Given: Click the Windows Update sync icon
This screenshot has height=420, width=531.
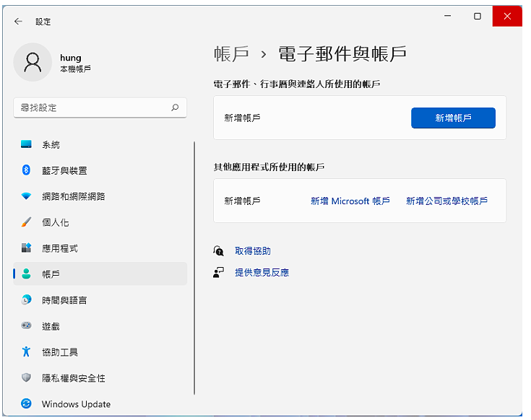Looking at the screenshot, I should click(x=26, y=403).
